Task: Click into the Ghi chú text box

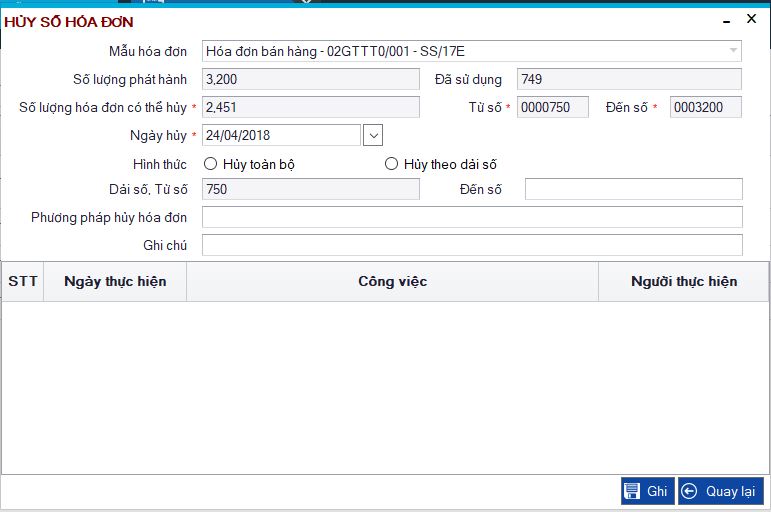Action: [471, 245]
